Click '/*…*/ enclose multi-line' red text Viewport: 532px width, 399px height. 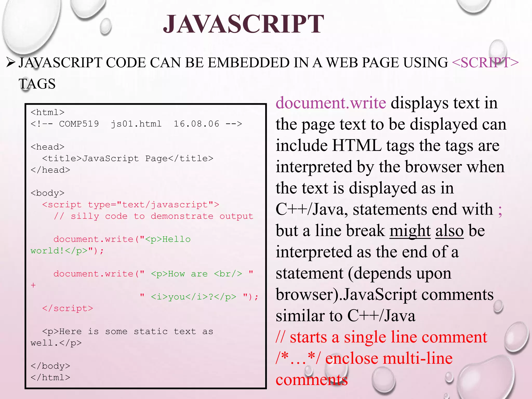point(364,358)
